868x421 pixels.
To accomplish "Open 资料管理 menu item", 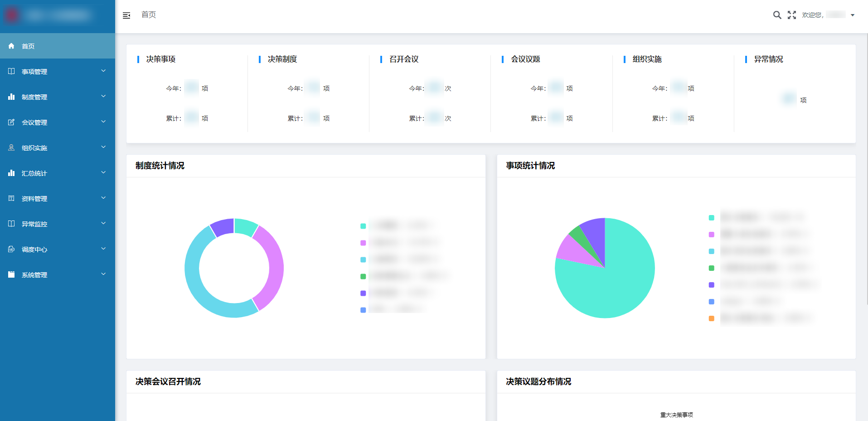I will 58,198.
